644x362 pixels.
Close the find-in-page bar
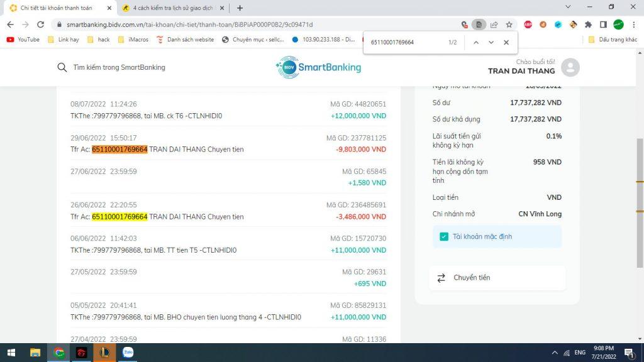click(506, 42)
